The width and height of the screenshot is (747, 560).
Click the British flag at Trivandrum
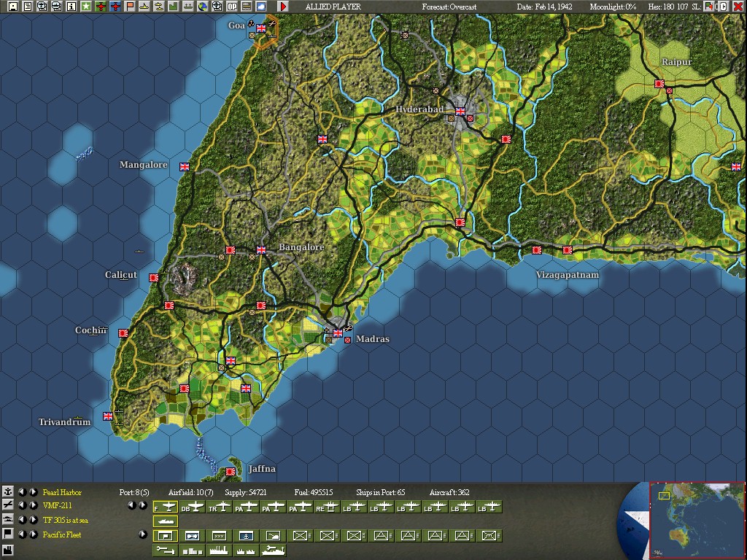click(x=108, y=416)
